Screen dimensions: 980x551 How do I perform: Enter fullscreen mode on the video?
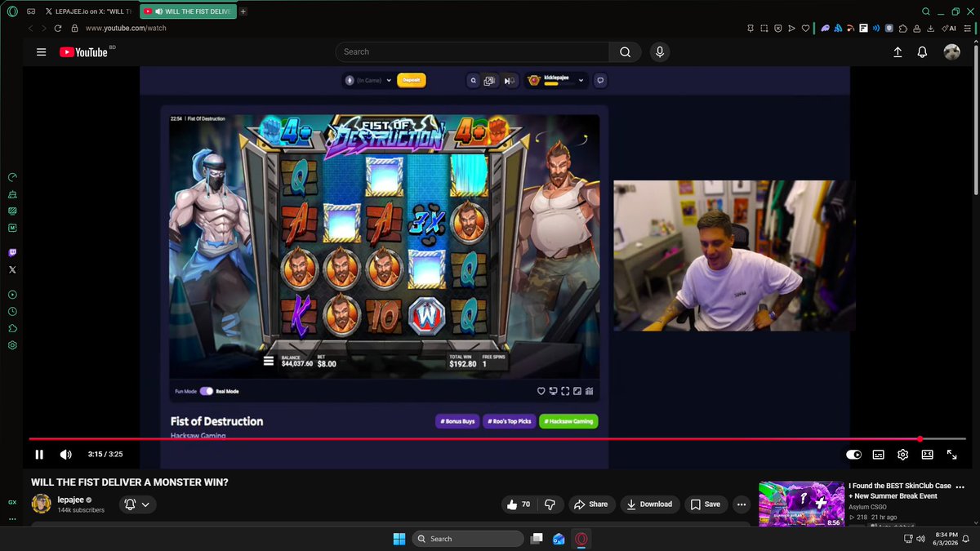tap(951, 455)
